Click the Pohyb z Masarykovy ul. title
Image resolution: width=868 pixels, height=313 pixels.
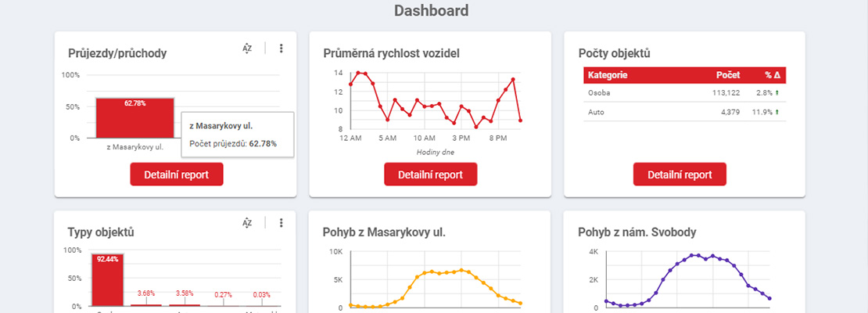(389, 232)
